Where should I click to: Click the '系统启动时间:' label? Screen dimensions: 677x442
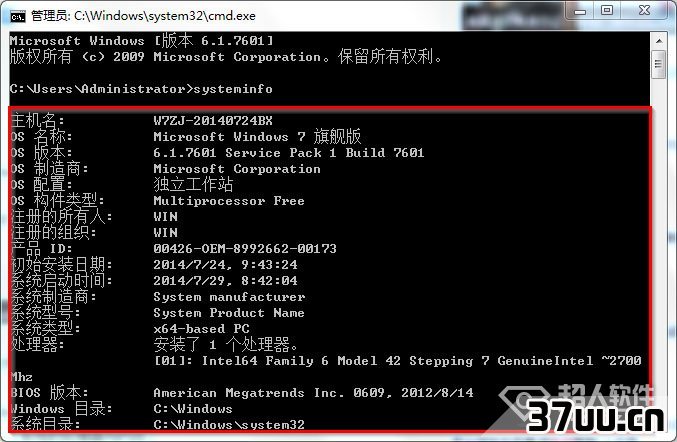(61, 281)
